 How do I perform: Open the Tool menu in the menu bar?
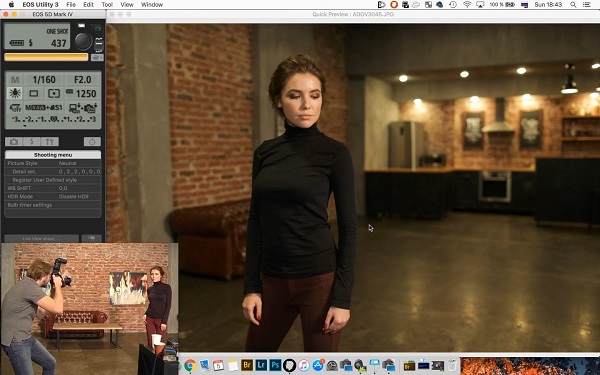[107, 5]
